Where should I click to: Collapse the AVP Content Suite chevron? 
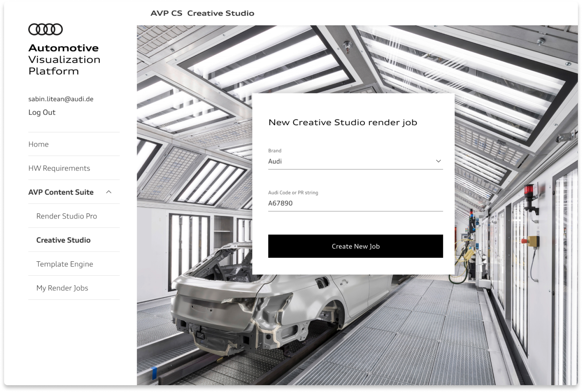[109, 192]
